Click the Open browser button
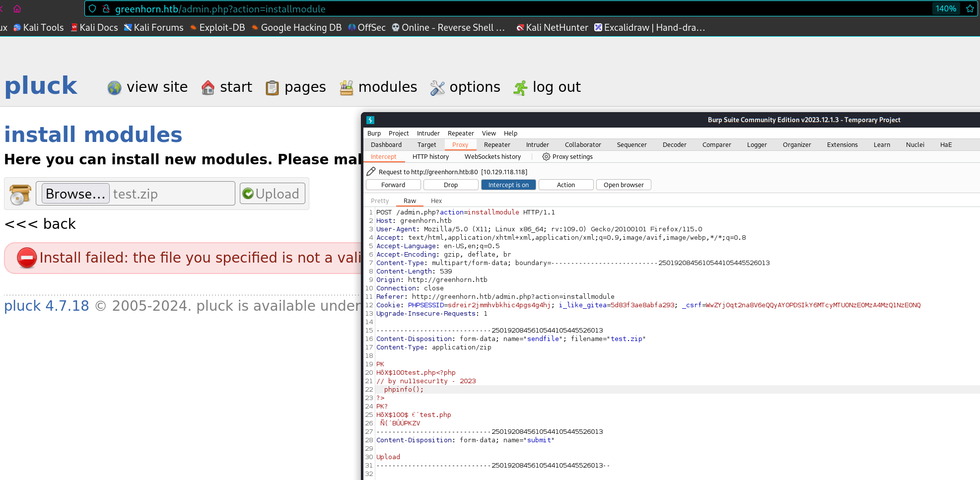The image size is (980, 480). 624,185
